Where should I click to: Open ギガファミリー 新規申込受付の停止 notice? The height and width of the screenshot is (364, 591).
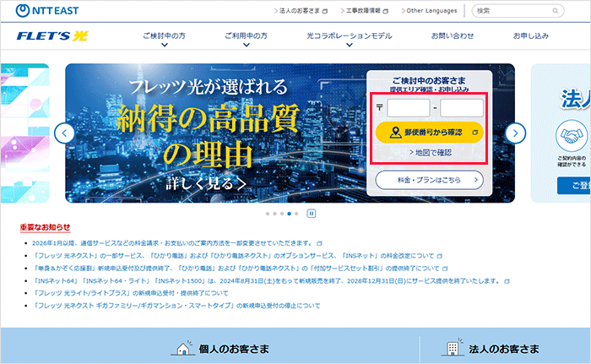tap(176, 306)
